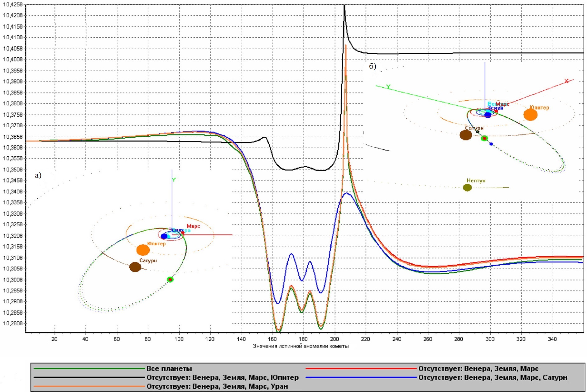This screenshot has width=587, height=392.
Task: Click the green-red comet marker in inset а)
Action: (170, 280)
